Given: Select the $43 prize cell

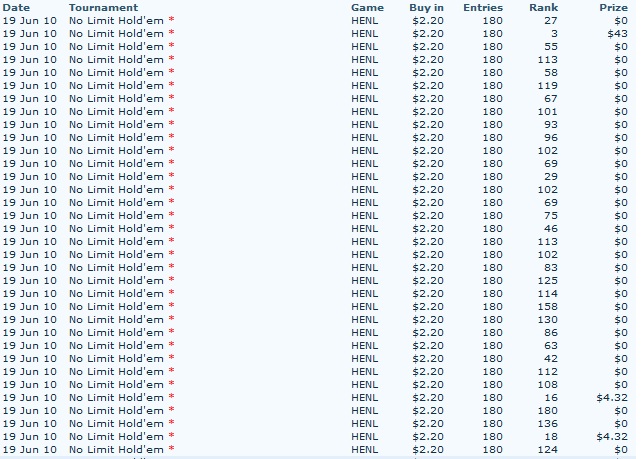Looking at the screenshot, I should click(x=617, y=34).
